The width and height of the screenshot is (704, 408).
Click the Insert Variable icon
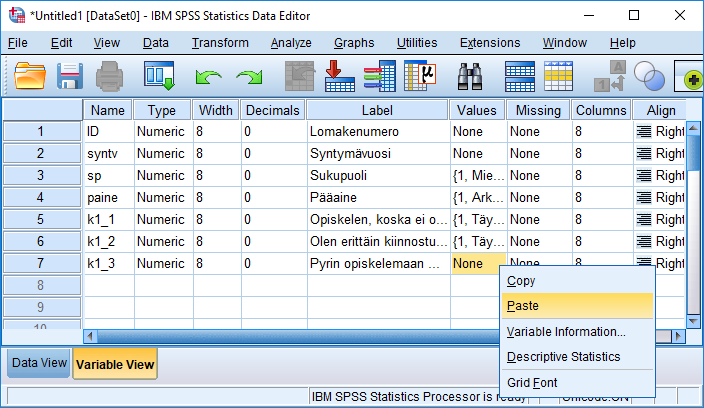[x=559, y=76]
